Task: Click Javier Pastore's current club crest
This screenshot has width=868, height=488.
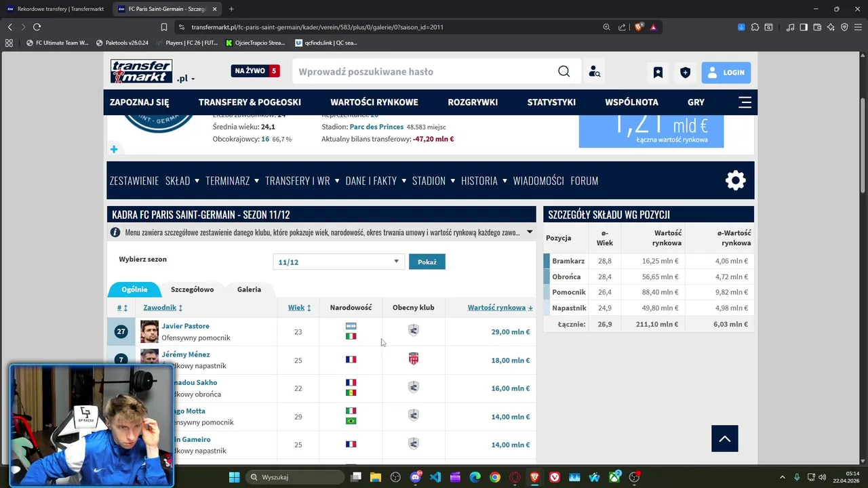Action: [414, 331]
